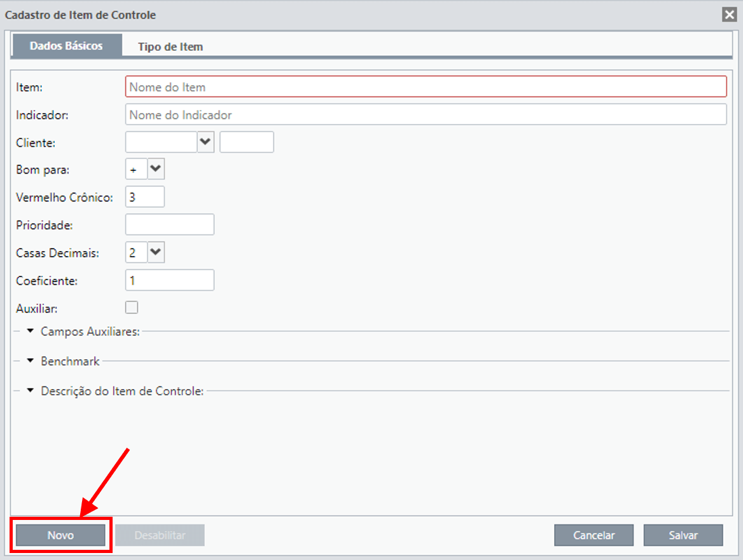Click the Desabilitar button
Image resolution: width=743 pixels, height=560 pixels.
(x=160, y=535)
